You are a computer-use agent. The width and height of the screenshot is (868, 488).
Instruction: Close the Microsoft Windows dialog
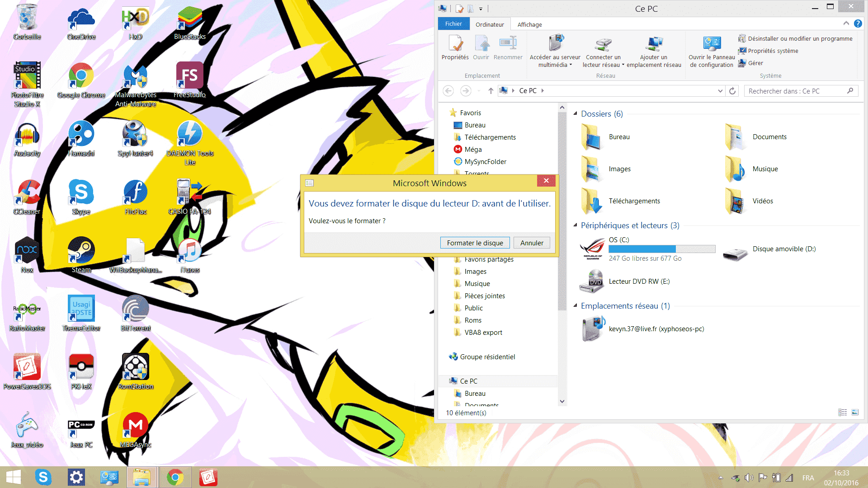click(546, 181)
